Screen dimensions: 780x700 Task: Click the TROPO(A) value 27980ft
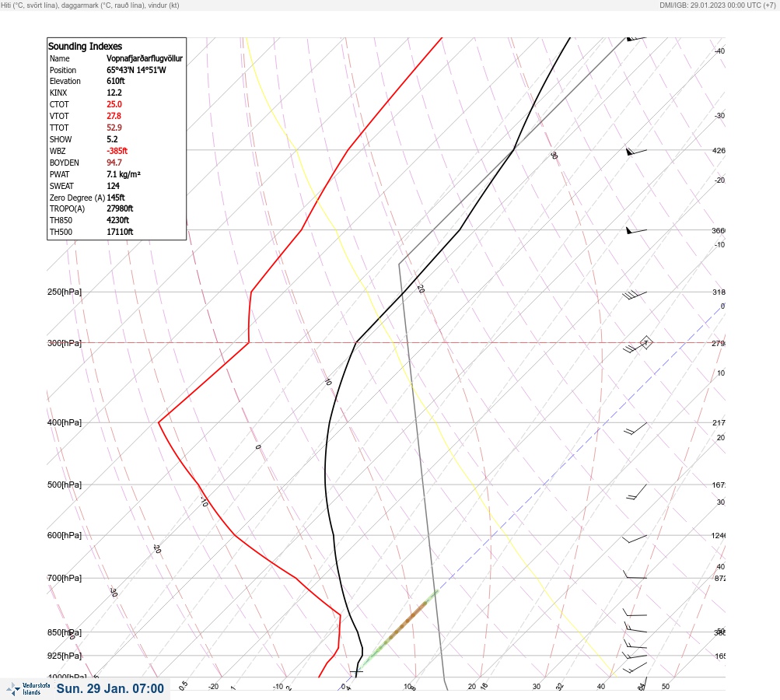(120, 208)
